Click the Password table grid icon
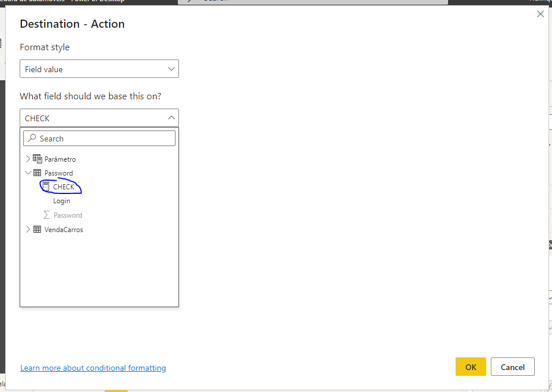Screen dimensions: 552x392 tap(37, 173)
